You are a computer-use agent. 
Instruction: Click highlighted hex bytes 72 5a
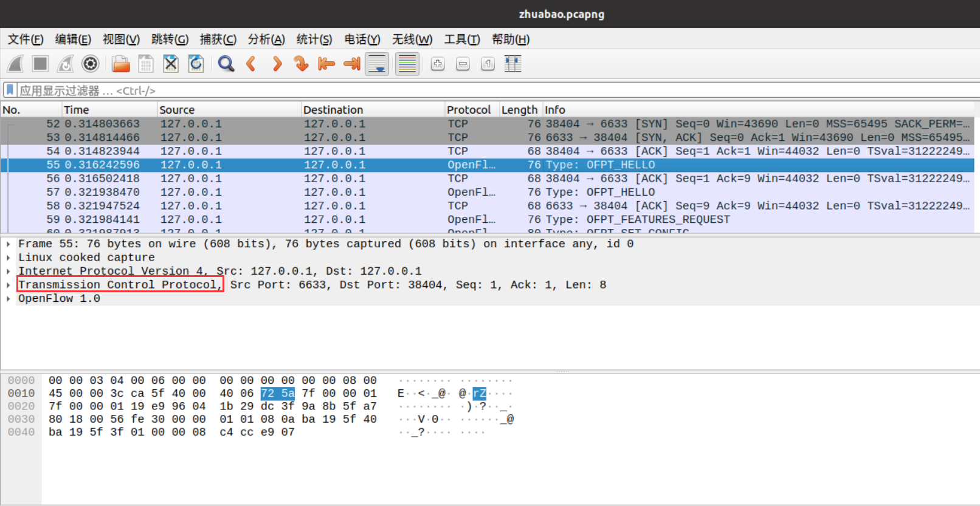tap(278, 394)
